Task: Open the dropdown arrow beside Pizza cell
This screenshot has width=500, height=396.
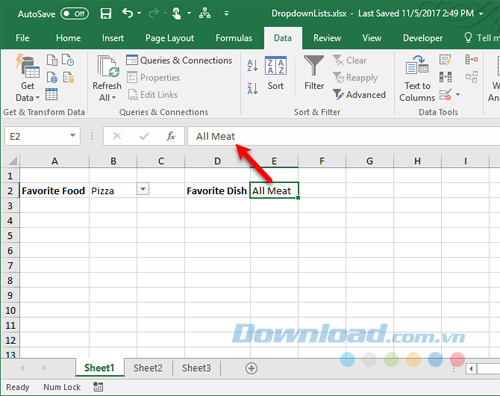Action: tap(143, 189)
